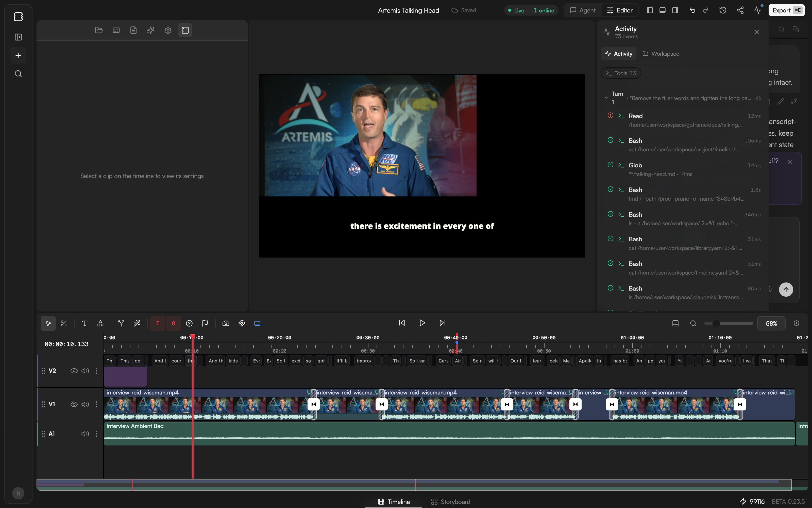
Task: Click the Export button
Action: 787,10
